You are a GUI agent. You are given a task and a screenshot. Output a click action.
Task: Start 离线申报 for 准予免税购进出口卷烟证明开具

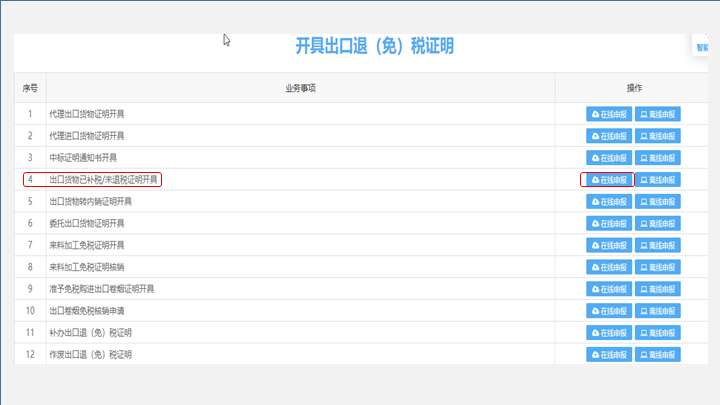658,289
